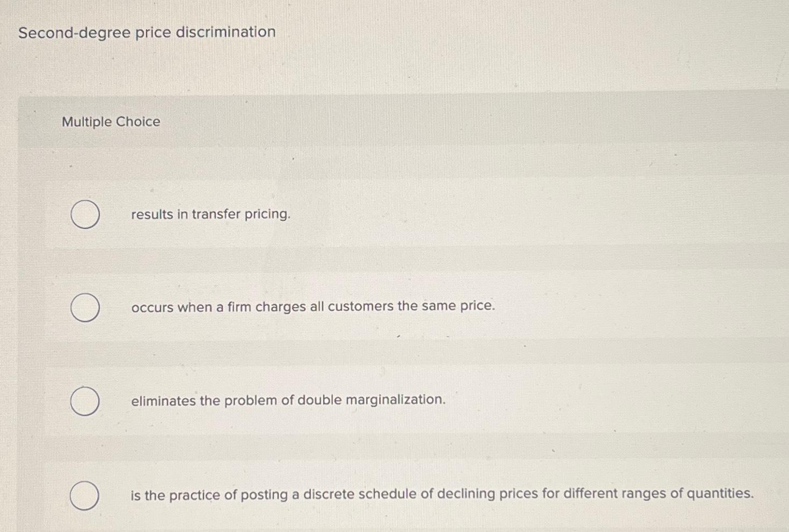The image size is (789, 532).
Task: Click the answer stating firms charge same price
Action: [x=312, y=307]
